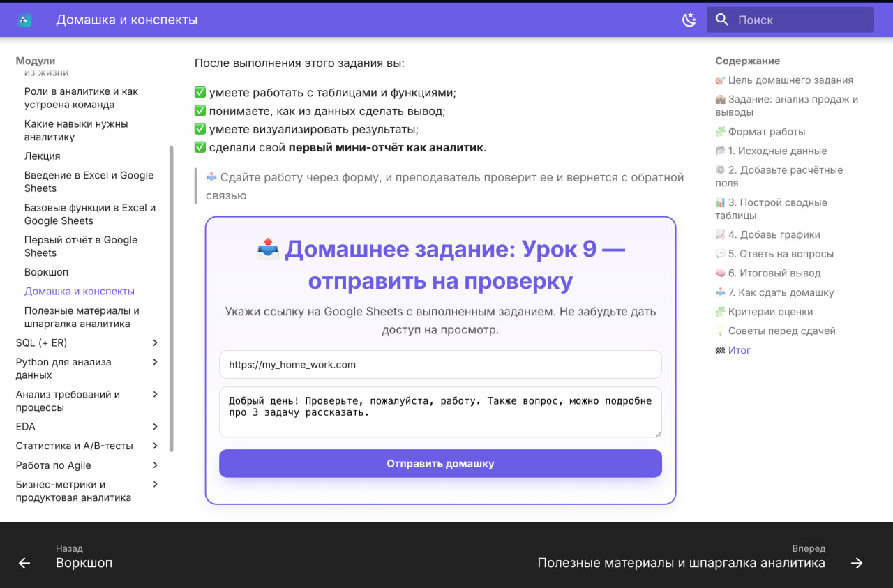The width and height of the screenshot is (893, 588).
Task: Click the puzzle icon beside «Критерии оценки»
Action: pos(719,312)
